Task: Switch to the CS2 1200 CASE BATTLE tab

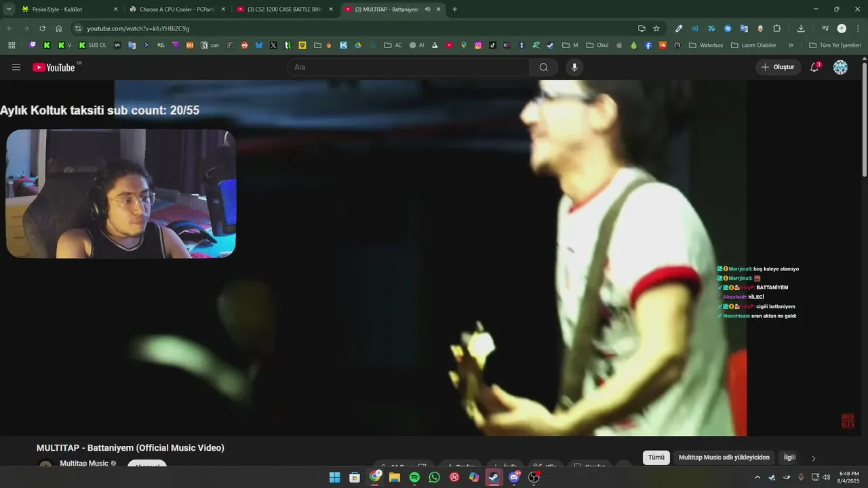Action: [285, 9]
